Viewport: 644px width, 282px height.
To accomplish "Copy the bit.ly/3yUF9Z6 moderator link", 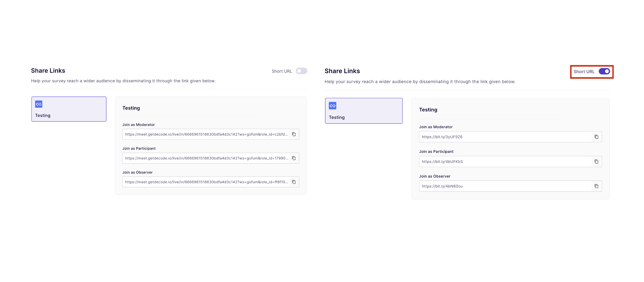I will point(596,137).
